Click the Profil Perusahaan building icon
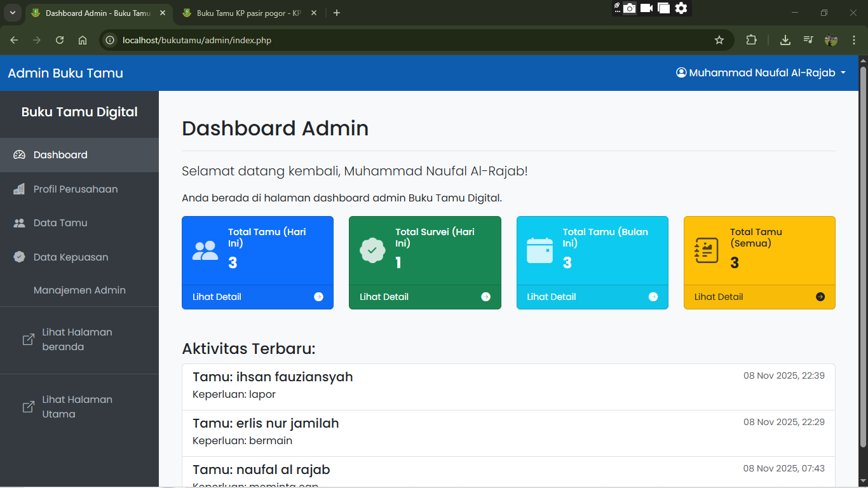Image resolution: width=868 pixels, height=488 pixels. (x=19, y=189)
